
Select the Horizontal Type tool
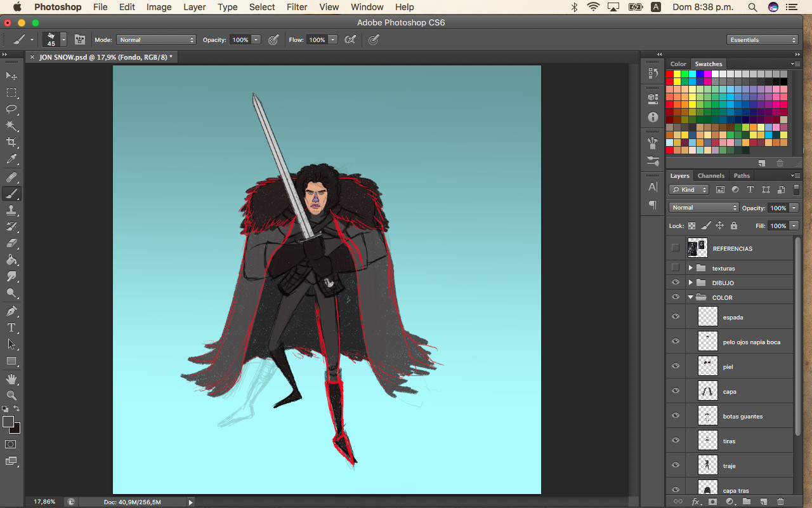coord(11,328)
